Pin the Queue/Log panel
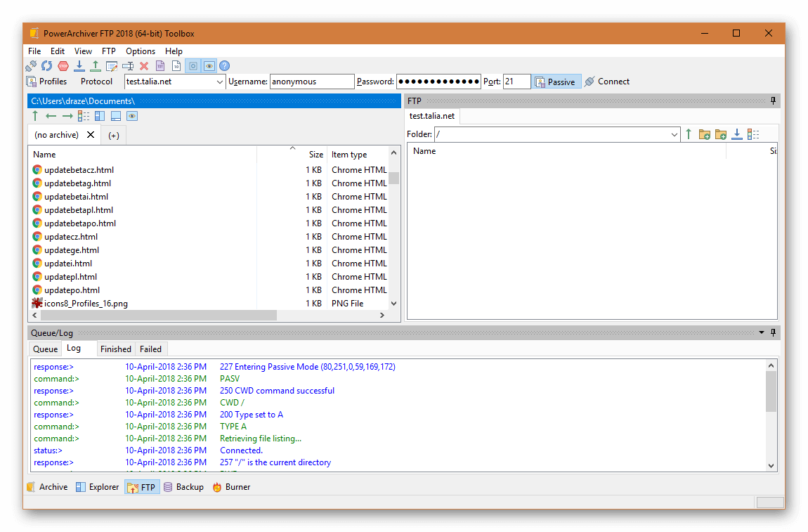Viewport: 808px width, 532px height. click(x=773, y=332)
